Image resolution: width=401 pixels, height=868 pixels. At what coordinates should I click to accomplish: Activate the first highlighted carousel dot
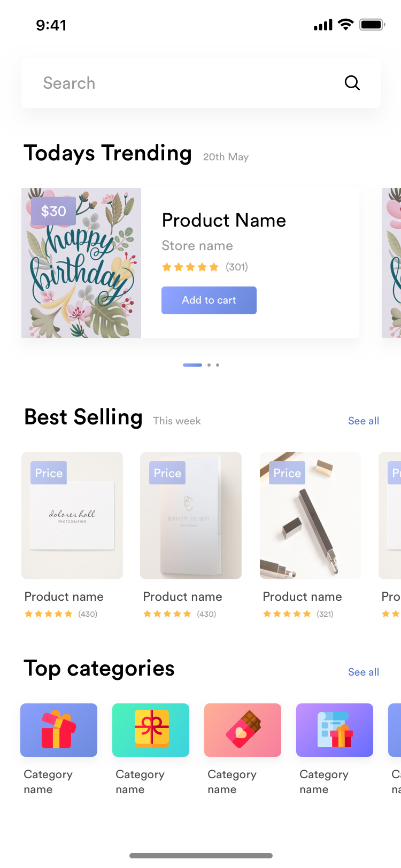192,365
